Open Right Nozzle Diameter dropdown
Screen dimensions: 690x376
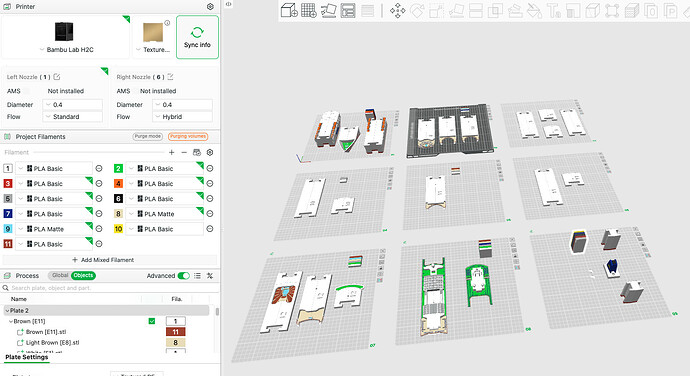point(182,105)
